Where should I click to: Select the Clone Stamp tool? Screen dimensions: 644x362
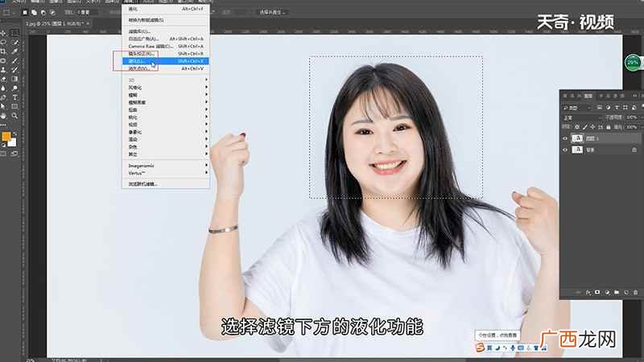coord(3,70)
